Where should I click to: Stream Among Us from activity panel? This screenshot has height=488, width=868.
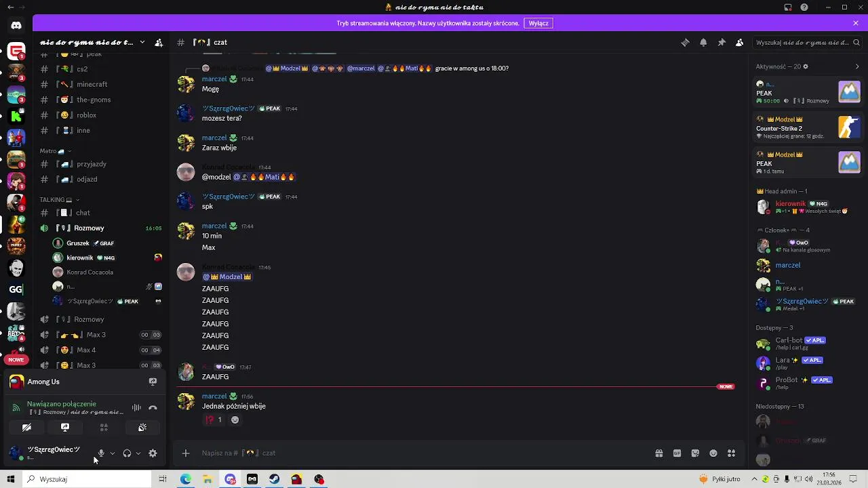(153, 382)
